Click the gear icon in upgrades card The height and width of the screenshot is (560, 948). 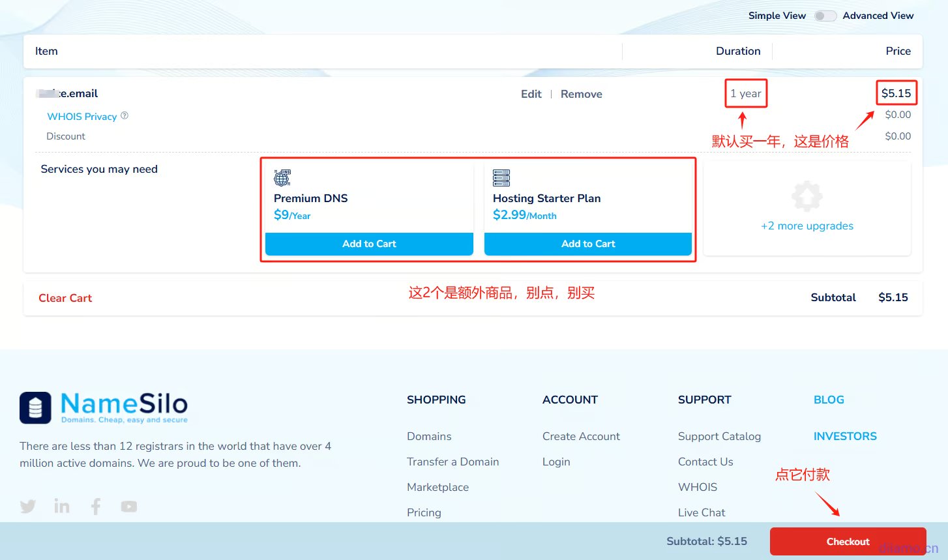tap(807, 196)
